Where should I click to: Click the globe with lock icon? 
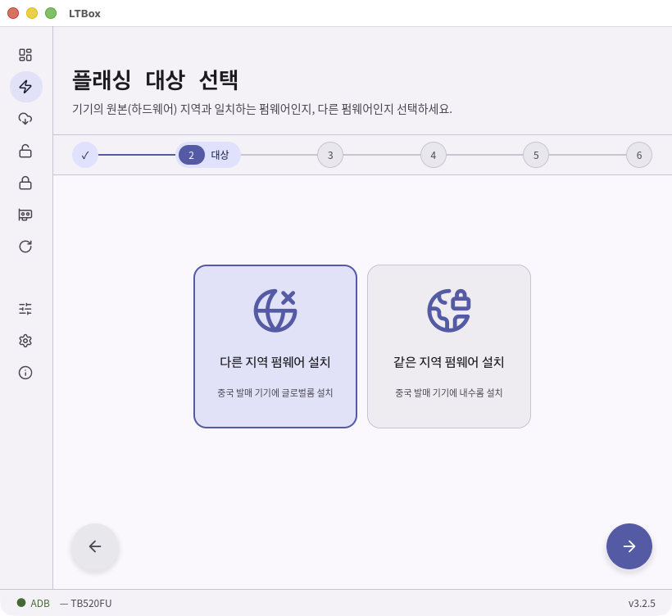449,310
